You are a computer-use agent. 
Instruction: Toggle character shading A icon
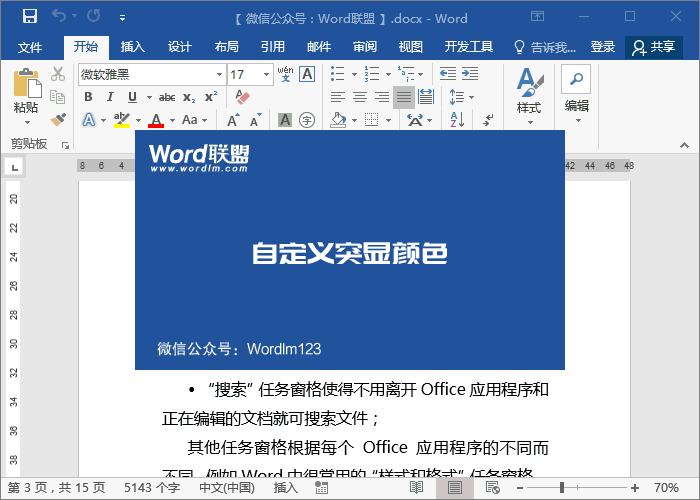[285, 120]
